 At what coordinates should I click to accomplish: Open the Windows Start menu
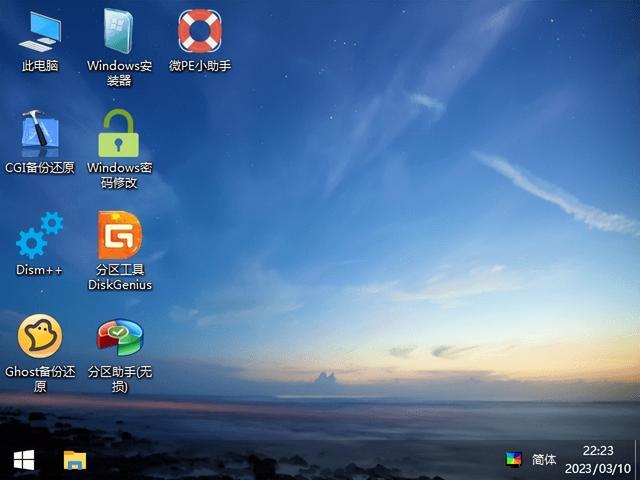[x=24, y=460]
